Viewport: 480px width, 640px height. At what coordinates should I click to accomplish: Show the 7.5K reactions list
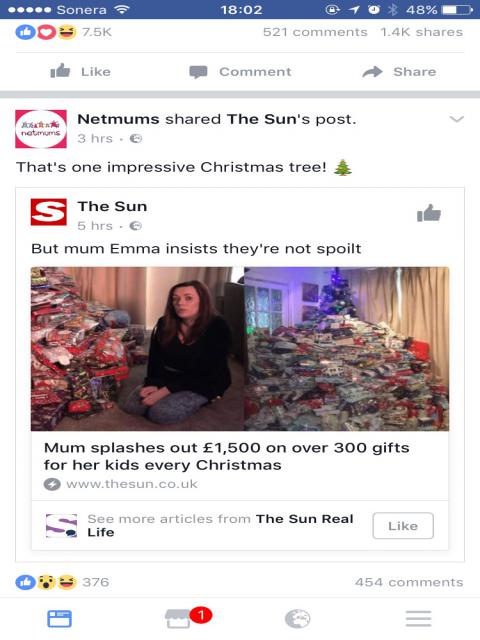(64, 32)
